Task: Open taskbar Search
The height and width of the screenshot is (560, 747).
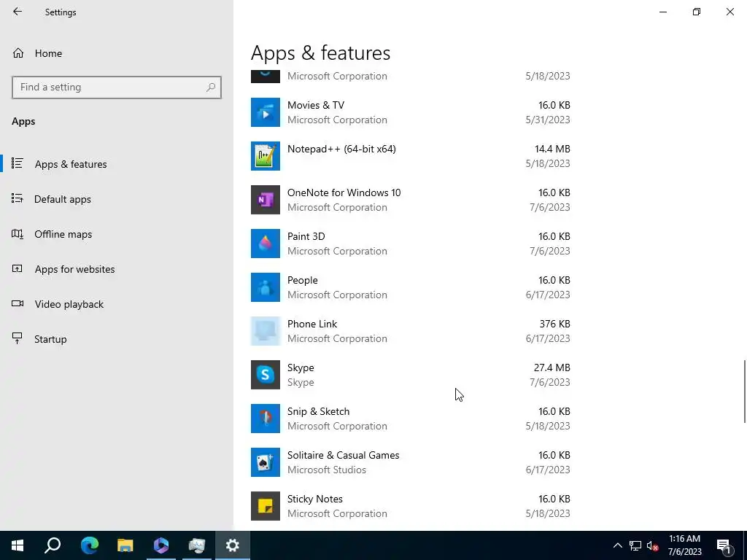Action: point(53,545)
